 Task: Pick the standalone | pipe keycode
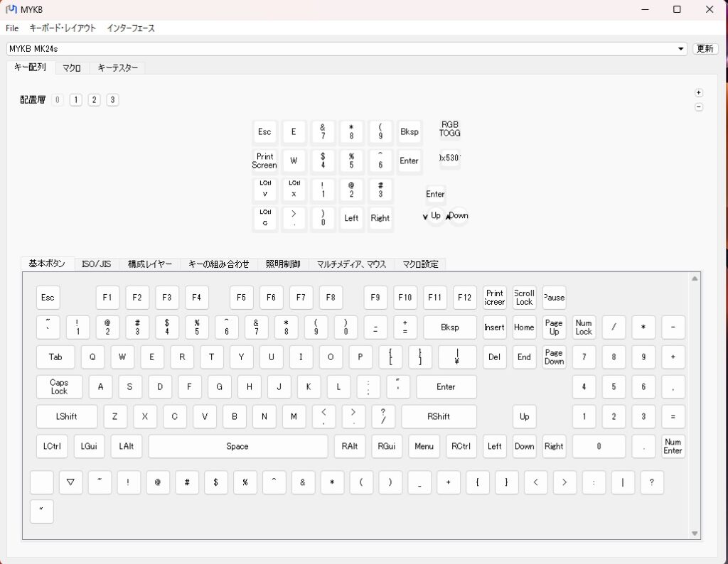[x=623, y=482]
